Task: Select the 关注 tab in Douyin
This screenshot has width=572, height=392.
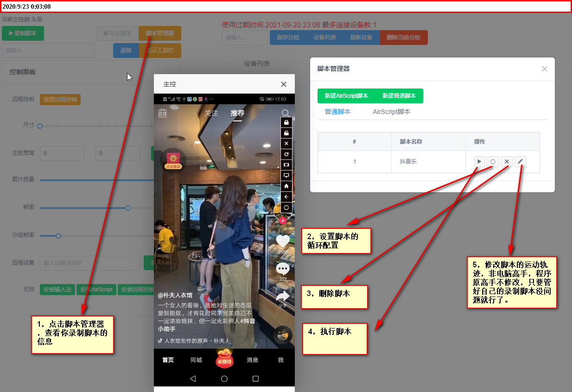Action: (x=211, y=113)
